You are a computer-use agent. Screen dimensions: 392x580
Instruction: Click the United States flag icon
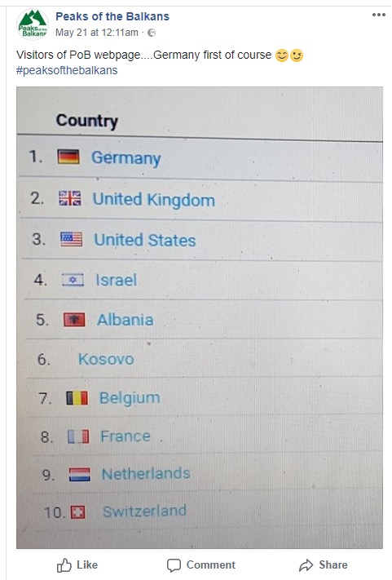tap(71, 239)
